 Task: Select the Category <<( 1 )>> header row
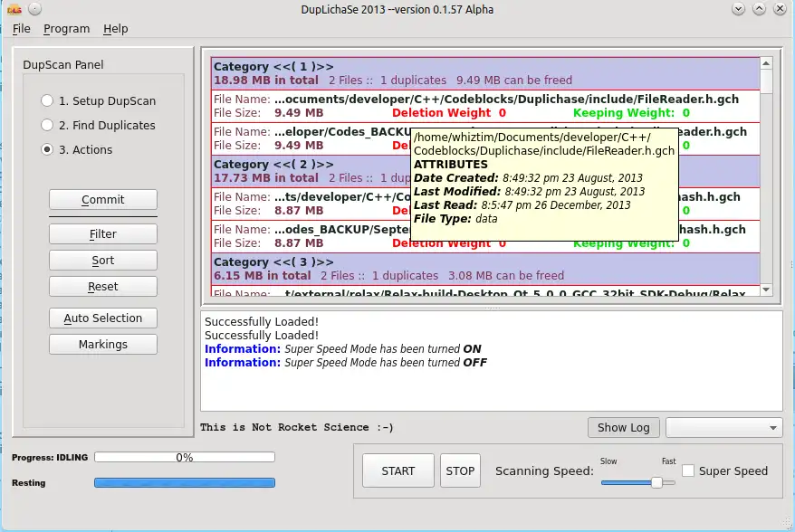485,73
